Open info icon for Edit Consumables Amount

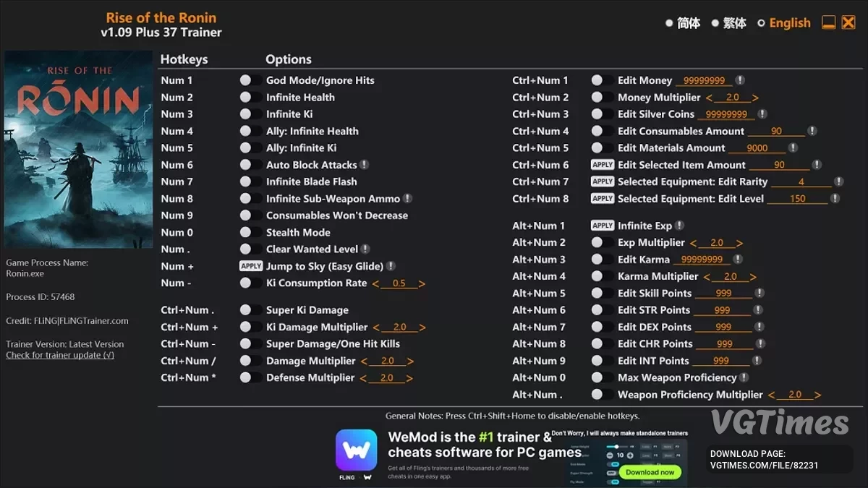[812, 131]
